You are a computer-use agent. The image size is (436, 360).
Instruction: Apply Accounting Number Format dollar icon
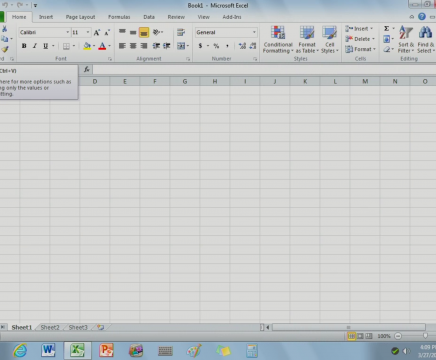pos(200,46)
